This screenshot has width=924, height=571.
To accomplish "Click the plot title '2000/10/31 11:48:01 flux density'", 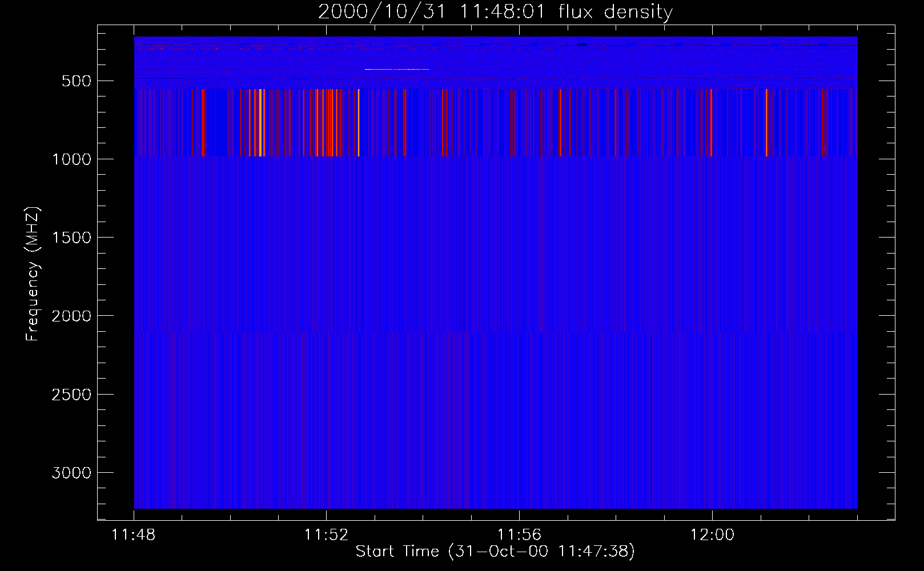I will (x=495, y=12).
